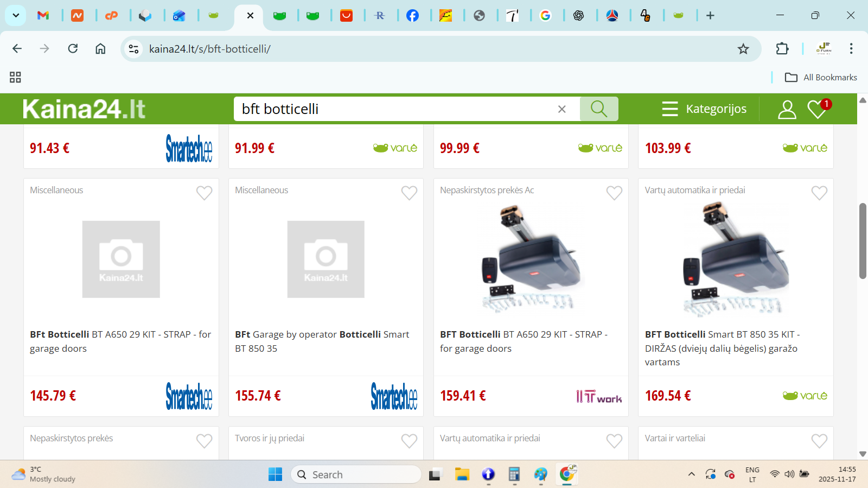The image size is (868, 488).
Task: Open the taskbar Search box
Action: [356, 474]
